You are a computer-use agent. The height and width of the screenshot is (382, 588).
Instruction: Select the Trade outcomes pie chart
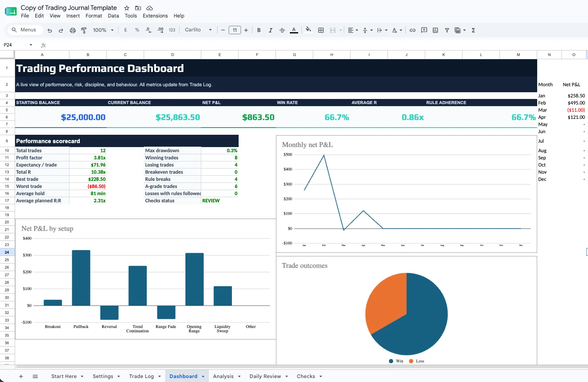tap(407, 310)
